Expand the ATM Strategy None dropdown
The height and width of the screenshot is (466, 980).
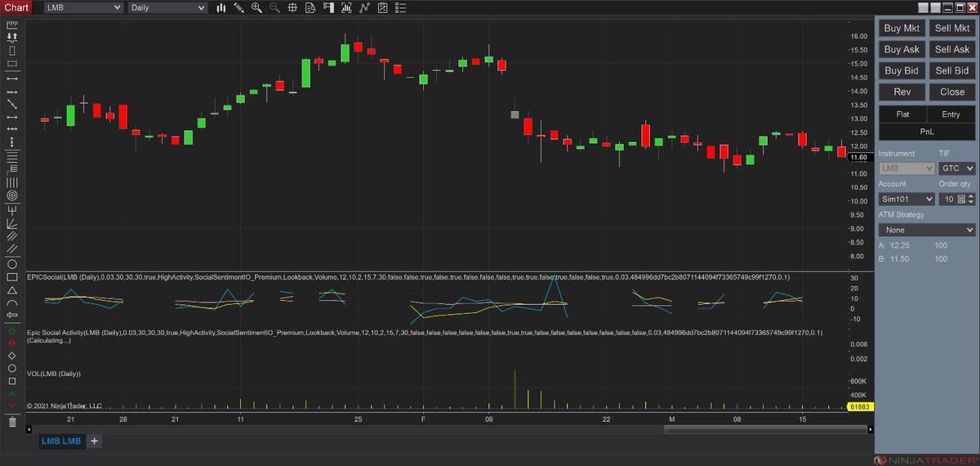[x=927, y=230]
